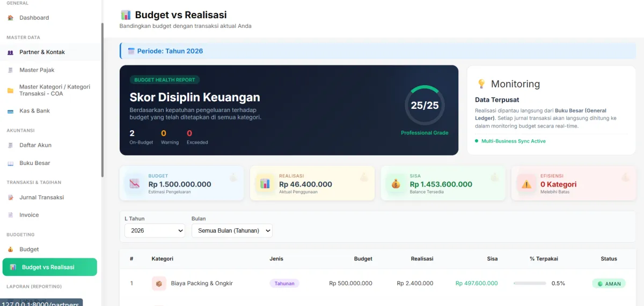
Task: Click the Dashboard house icon
Action: [10, 18]
